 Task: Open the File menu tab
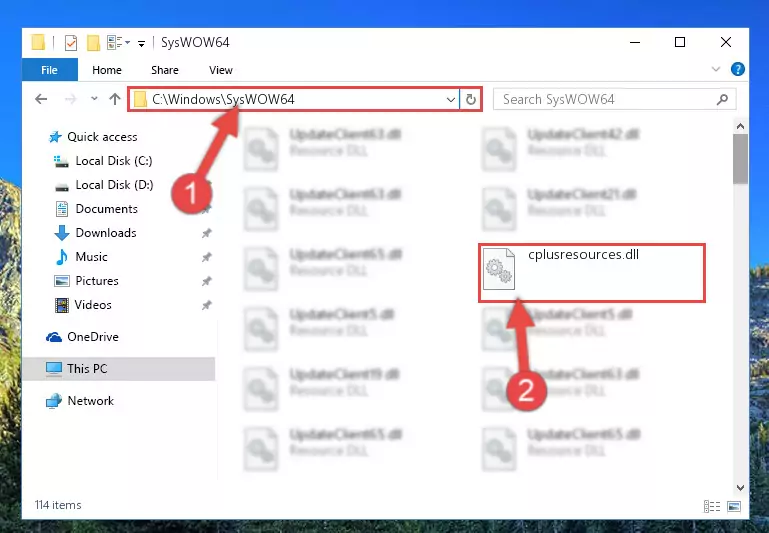(50, 70)
